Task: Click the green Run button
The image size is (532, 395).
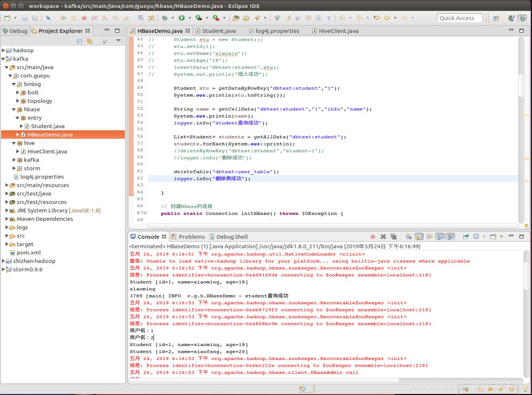Action: pyautogui.click(x=182, y=18)
